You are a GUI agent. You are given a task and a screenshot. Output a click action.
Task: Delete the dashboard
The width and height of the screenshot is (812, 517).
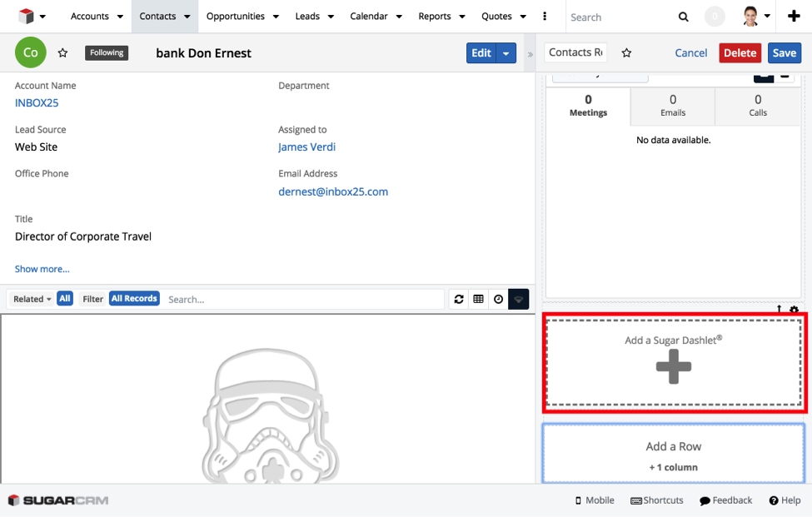click(x=740, y=52)
